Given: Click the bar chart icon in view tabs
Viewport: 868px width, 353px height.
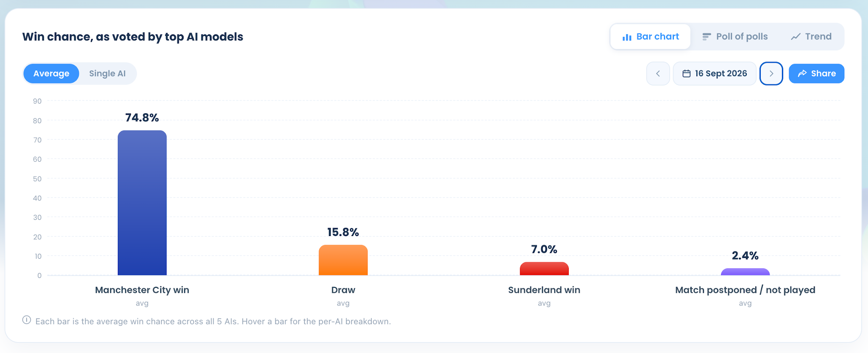Looking at the screenshot, I should click(627, 37).
